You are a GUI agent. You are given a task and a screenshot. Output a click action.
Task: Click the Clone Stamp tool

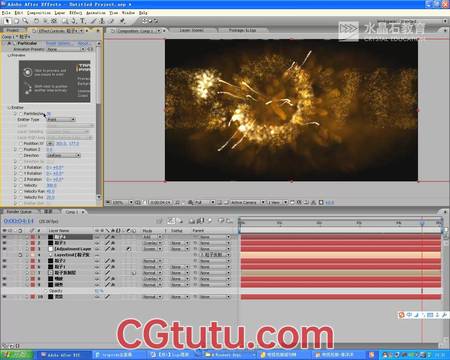102,21
